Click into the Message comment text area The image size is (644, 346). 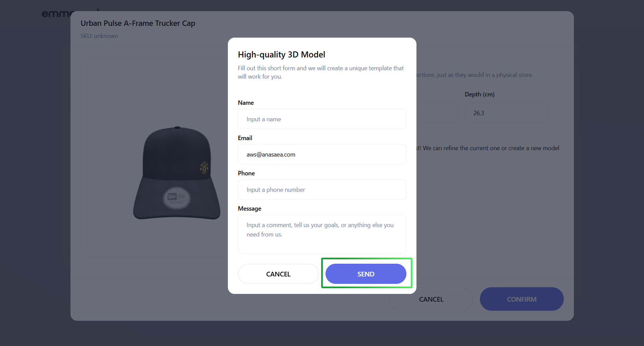[x=322, y=234]
